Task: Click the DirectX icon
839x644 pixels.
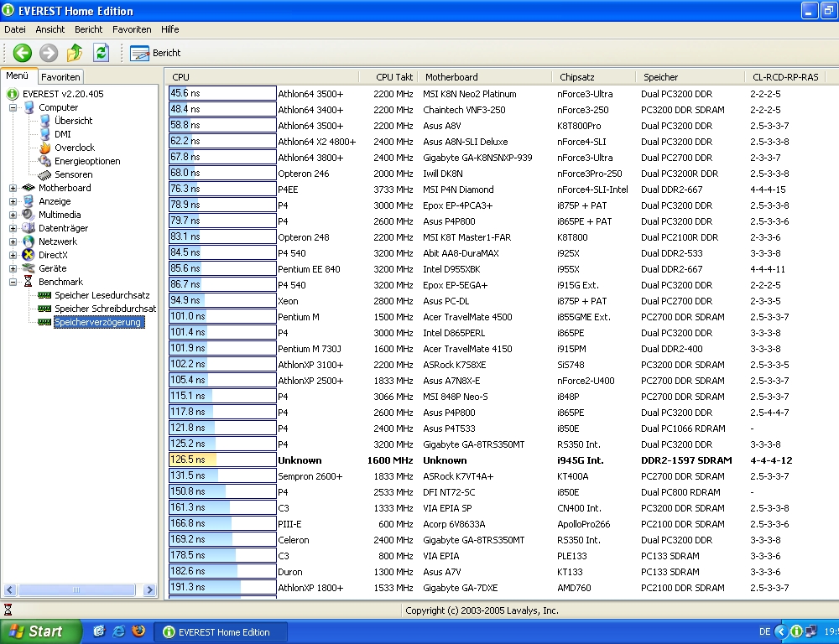Action: 29,255
